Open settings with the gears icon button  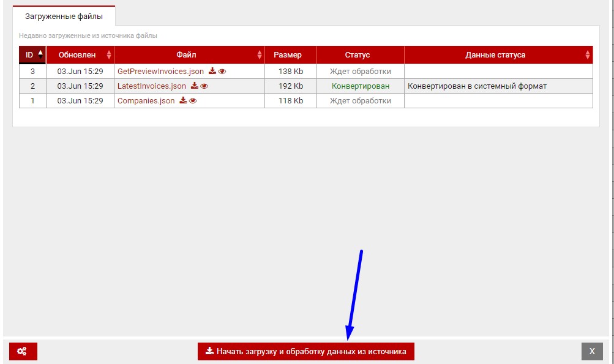23,351
